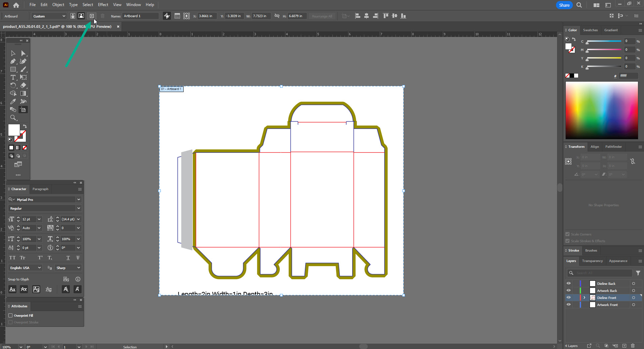Viewport: 644px width, 349px height.
Task: Switch to the Paragraph tab
Action: pos(40,189)
